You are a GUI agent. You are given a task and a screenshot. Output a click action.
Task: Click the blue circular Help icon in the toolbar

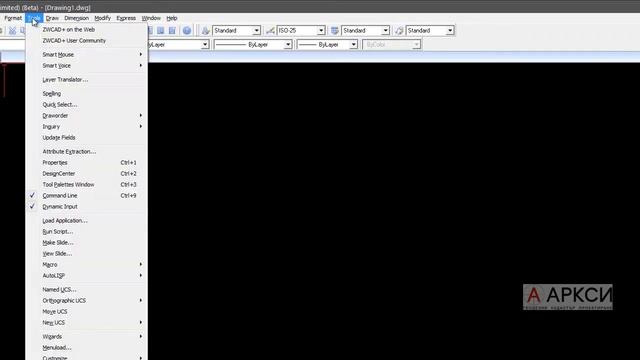click(187, 31)
